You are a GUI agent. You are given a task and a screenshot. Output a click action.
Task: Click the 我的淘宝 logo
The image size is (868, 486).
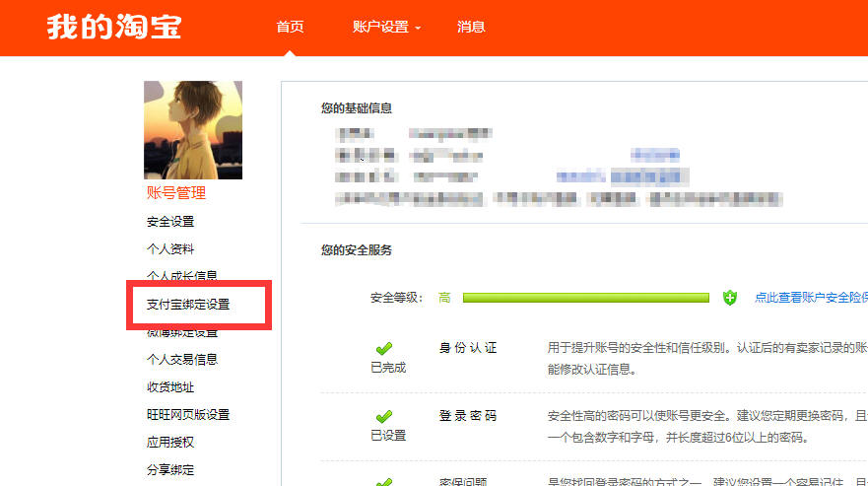pos(114,27)
